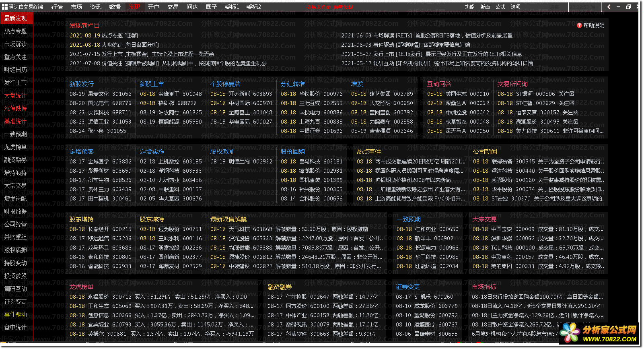This screenshot has width=644, height=349.
Task: Select 大盘统计 in the sidebar
Action: pos(16,95)
